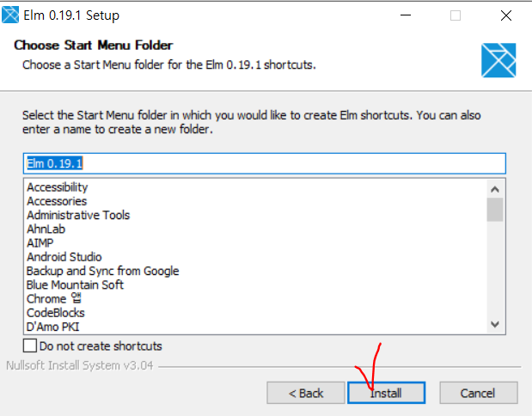Select Accessories folder in list
The width and height of the screenshot is (532, 416).
[x=57, y=201]
